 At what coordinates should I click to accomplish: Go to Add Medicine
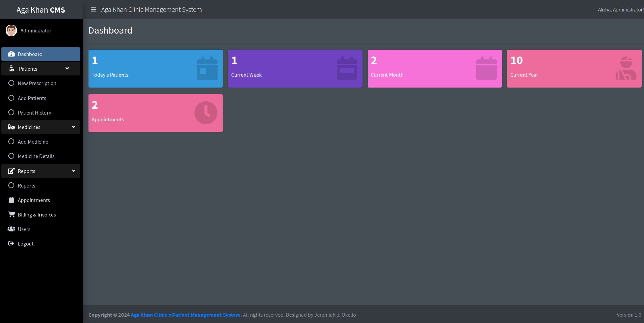tap(41, 142)
